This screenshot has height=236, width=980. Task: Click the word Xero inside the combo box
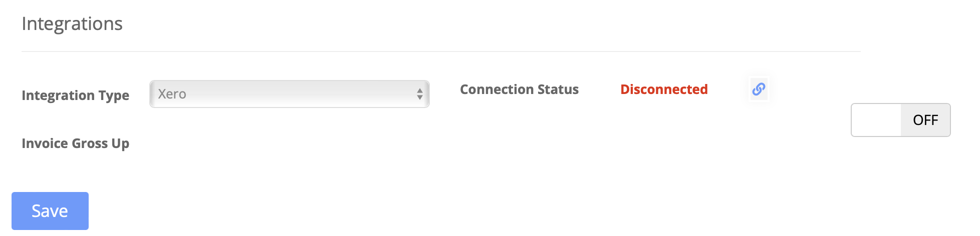(172, 94)
